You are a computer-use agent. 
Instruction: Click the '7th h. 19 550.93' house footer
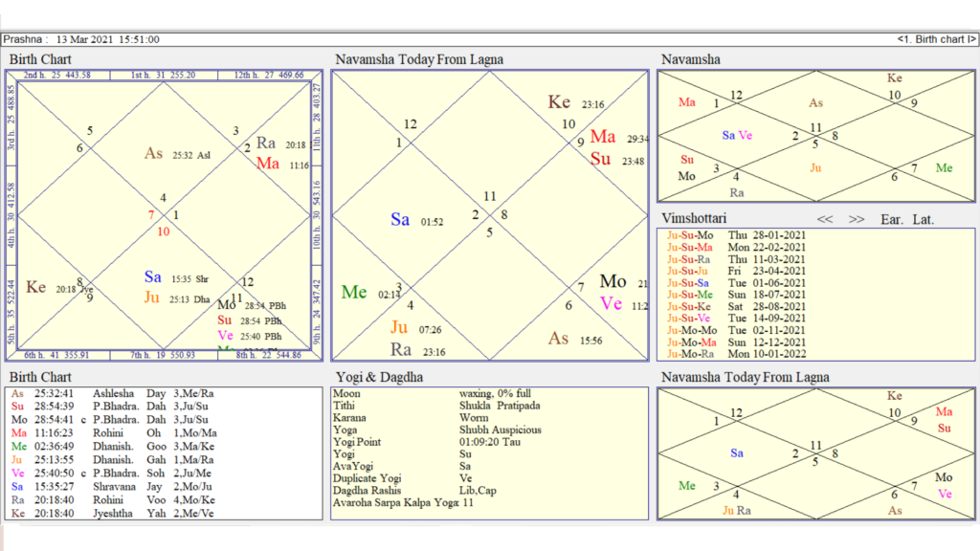[x=163, y=355]
